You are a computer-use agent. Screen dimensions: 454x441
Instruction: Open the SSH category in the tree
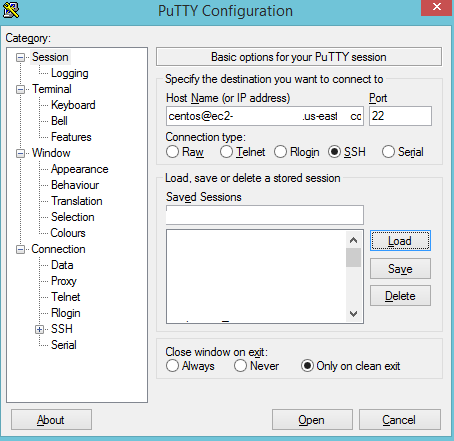click(x=62, y=329)
